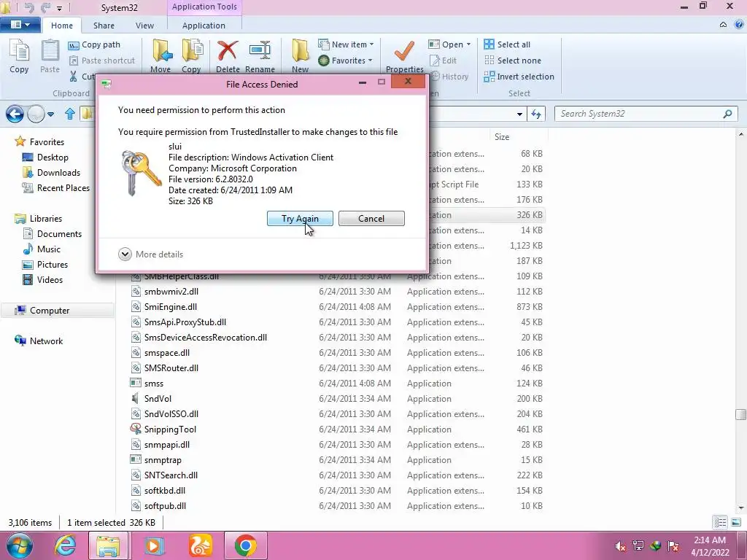
Task: Switch to the Share ribbon tab
Action: [x=104, y=26]
